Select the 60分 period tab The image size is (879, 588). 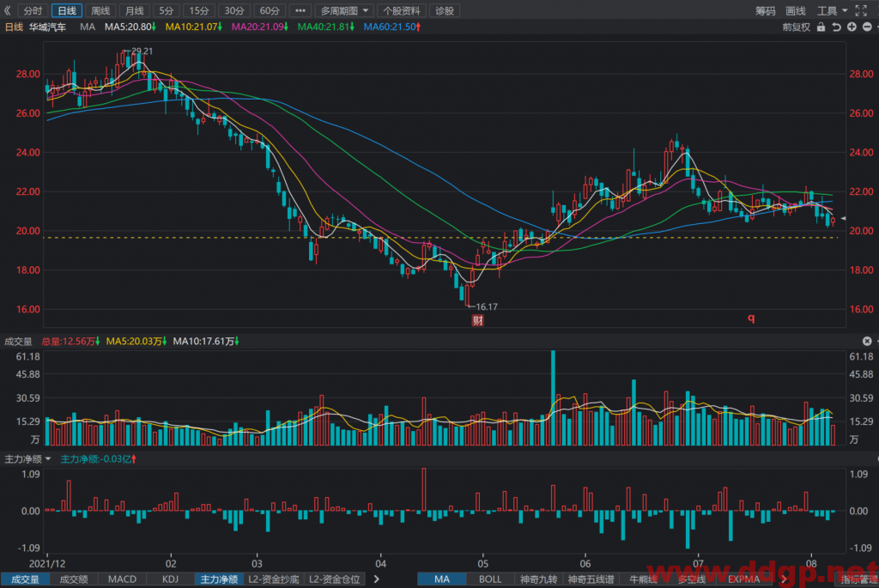[x=269, y=10]
